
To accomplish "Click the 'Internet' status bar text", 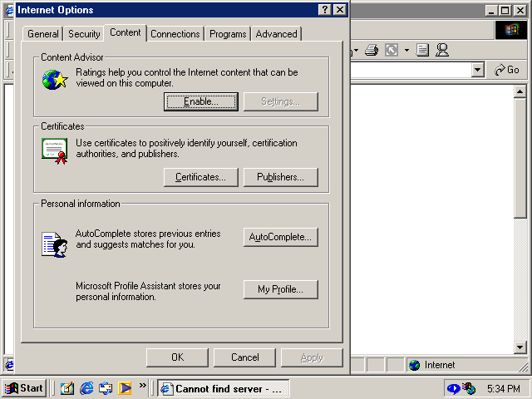I will (440, 365).
